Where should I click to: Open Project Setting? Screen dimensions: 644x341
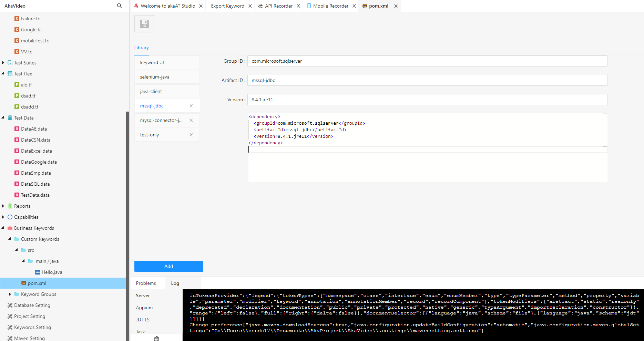pos(29,316)
